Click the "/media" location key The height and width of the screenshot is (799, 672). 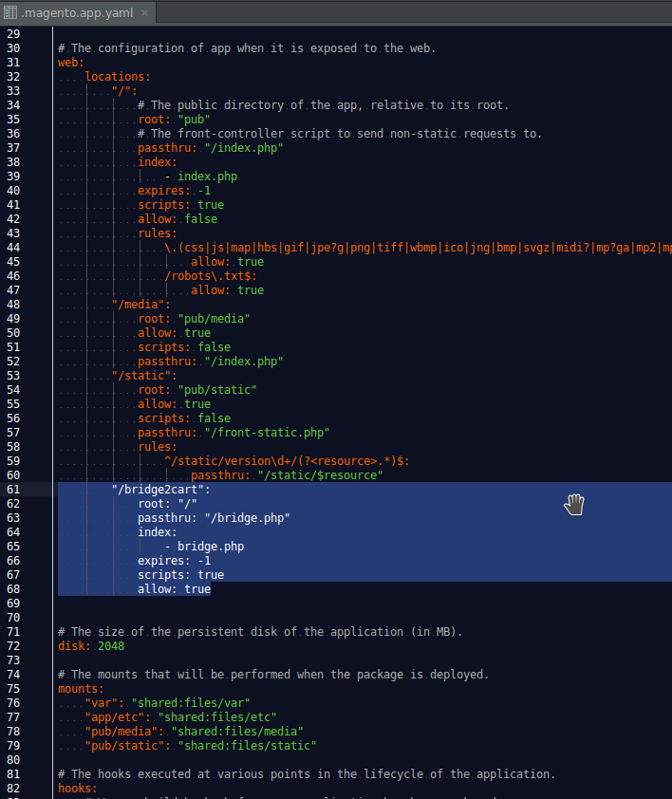click(x=140, y=305)
